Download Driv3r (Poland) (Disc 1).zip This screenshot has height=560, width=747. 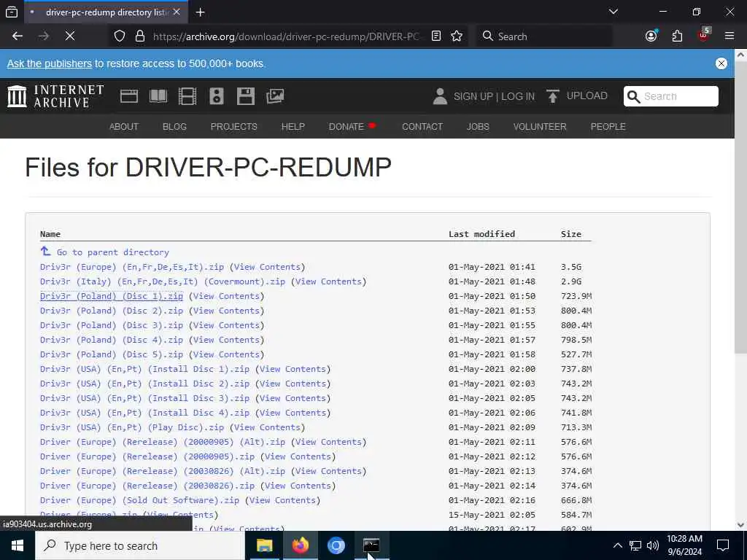coord(112,296)
